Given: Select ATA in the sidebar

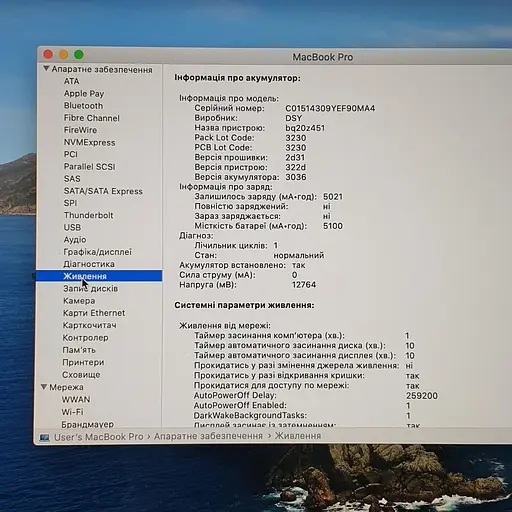Looking at the screenshot, I should pos(72,81).
